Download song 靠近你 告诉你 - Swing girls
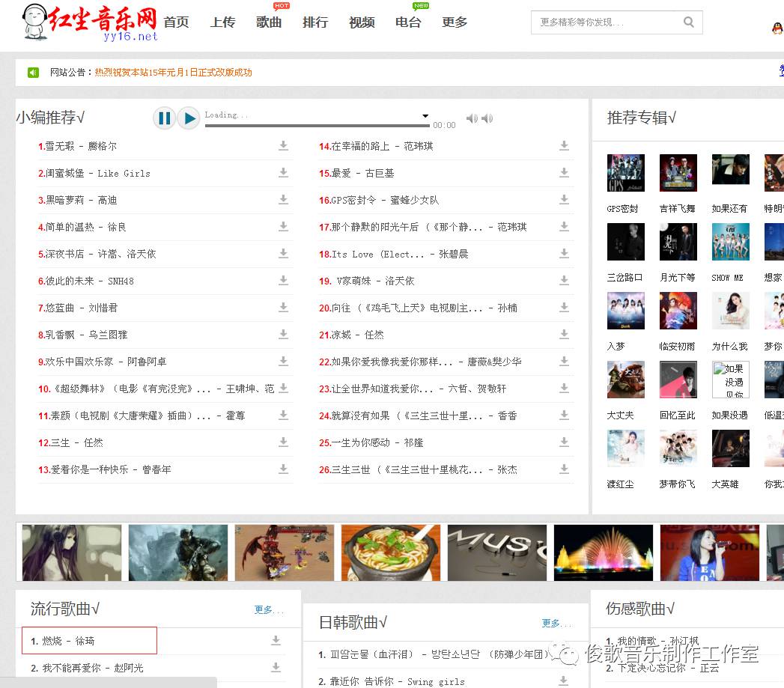784x688 pixels. coord(564,681)
